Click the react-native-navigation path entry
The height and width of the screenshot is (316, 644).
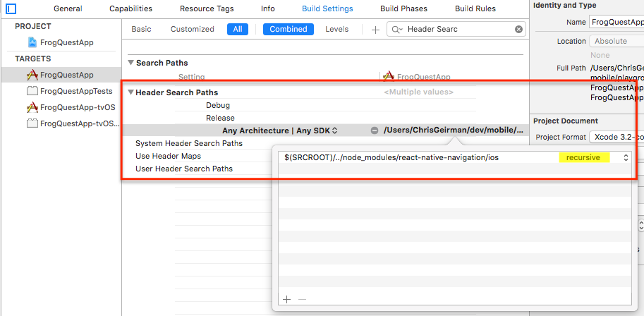pos(391,157)
